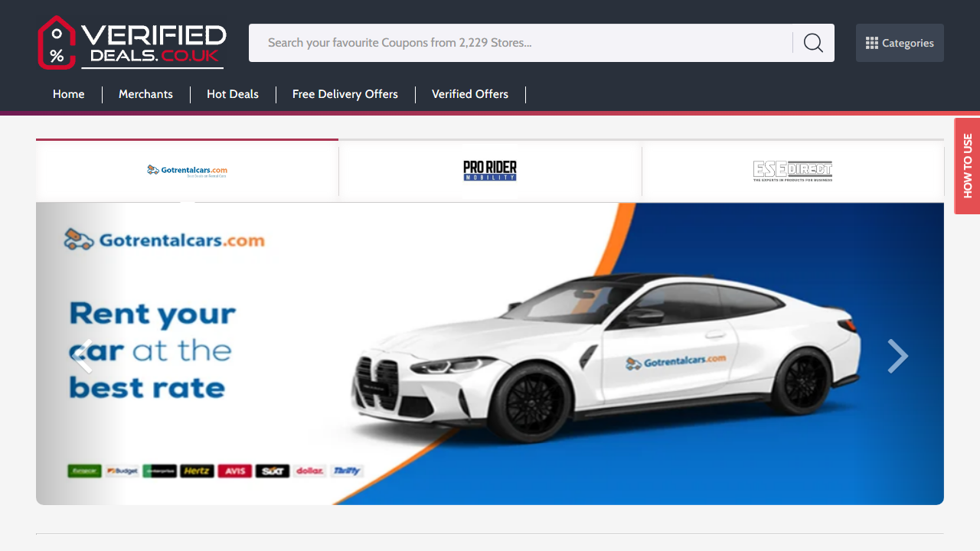
Task: Click the Categories grid icon
Action: click(x=871, y=43)
